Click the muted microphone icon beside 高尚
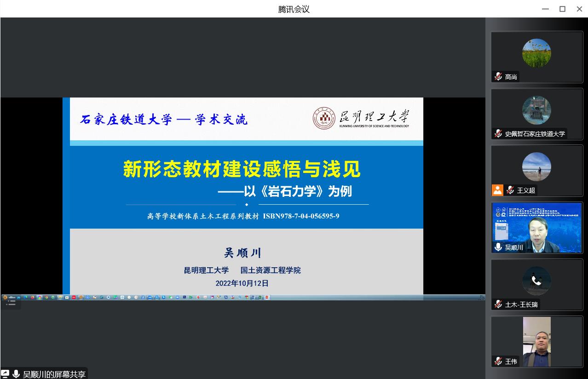This screenshot has height=379, width=588. pos(498,77)
